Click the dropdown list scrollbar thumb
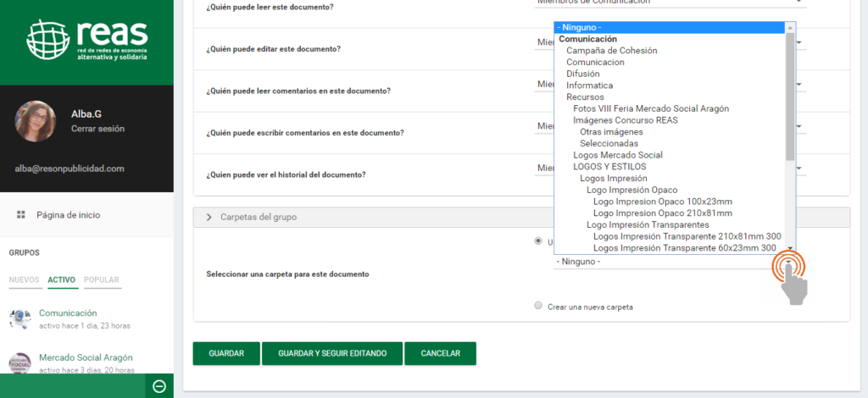The image size is (868, 398). [x=790, y=93]
